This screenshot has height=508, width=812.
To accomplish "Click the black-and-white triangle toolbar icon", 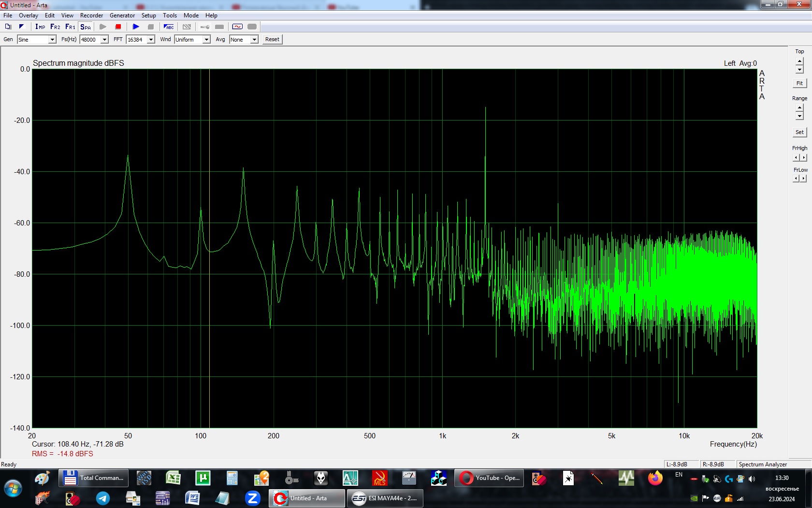I will coord(21,27).
